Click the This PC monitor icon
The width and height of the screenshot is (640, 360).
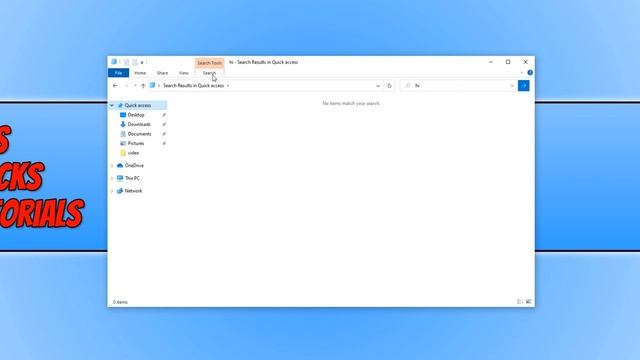point(120,178)
